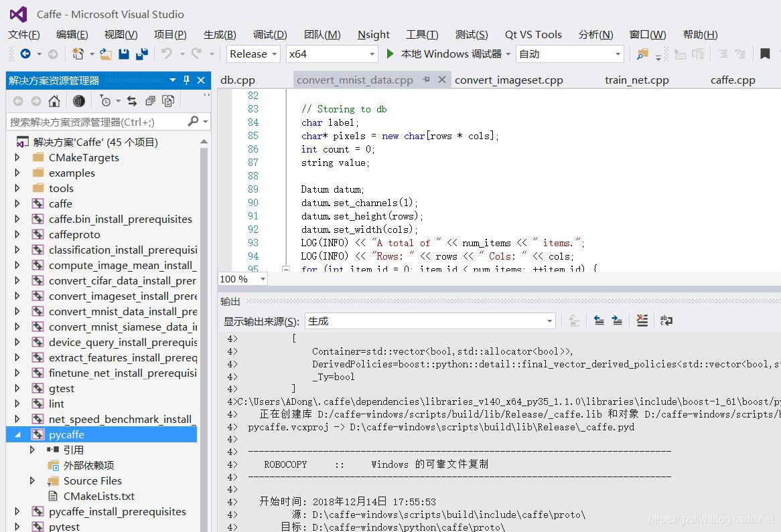Viewport: 781px width, 532px height.
Task: Select the 外部依赖项 node
Action: click(88, 465)
